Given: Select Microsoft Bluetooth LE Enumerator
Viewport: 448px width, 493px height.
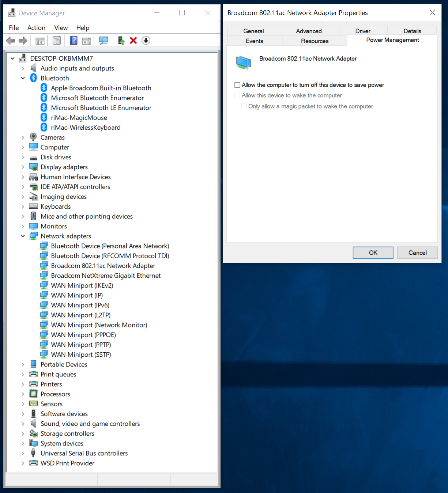Looking at the screenshot, I should pos(101,108).
